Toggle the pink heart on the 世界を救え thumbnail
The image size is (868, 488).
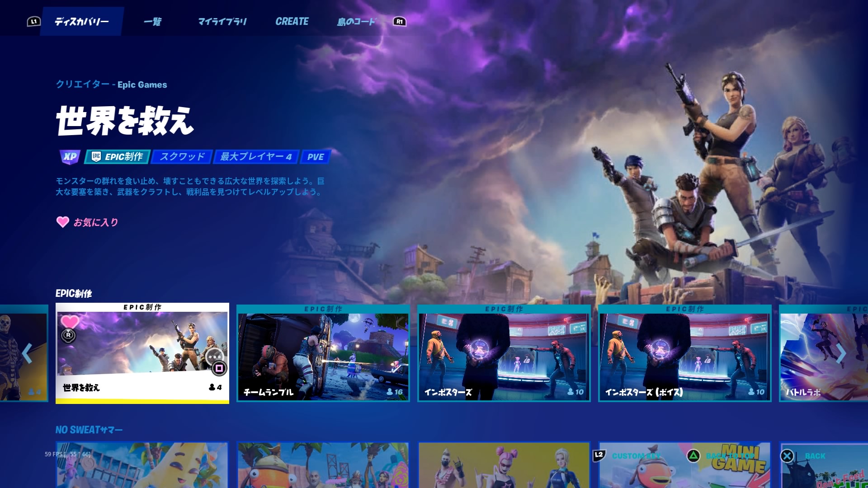[x=70, y=321]
